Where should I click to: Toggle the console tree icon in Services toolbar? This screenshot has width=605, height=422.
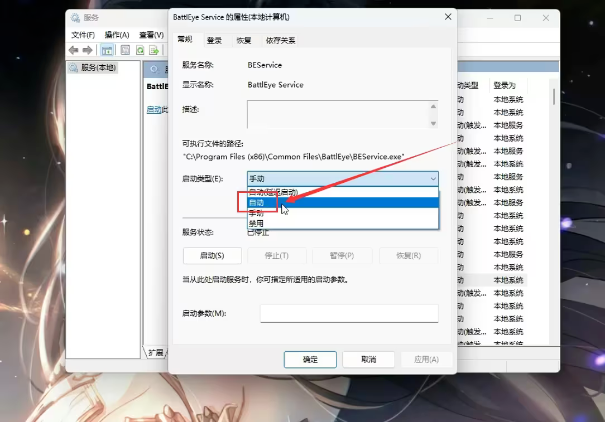(x=107, y=50)
